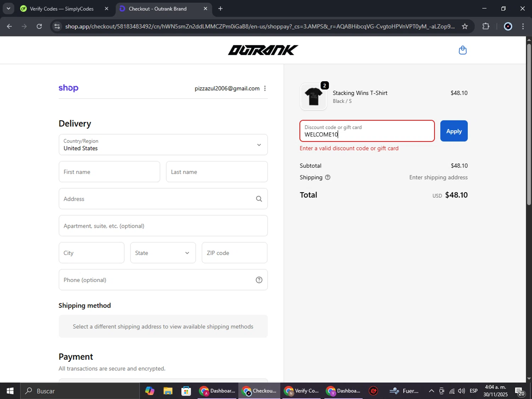The height and width of the screenshot is (399, 532).
Task: Open notification center icon
Action: coord(520,391)
